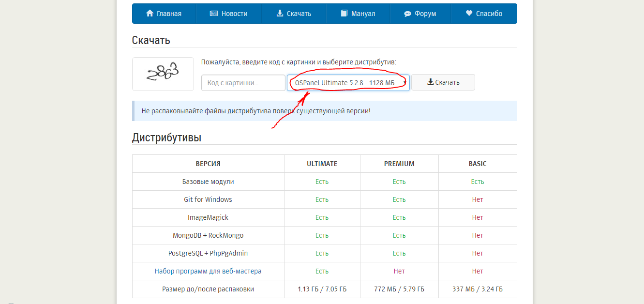644x304 pixels.
Task: Click the arrow on the distribution selector
Action: (x=404, y=83)
